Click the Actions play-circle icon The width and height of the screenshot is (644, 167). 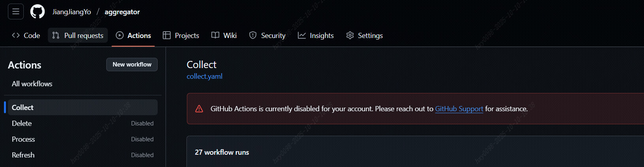tap(120, 35)
